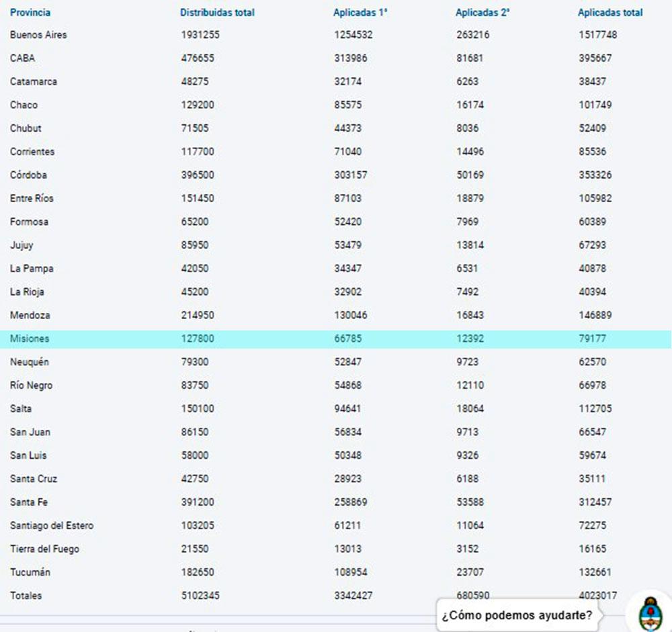Click the total distributed value 5102345
Viewport: 672px width, 632px height.
(200, 596)
